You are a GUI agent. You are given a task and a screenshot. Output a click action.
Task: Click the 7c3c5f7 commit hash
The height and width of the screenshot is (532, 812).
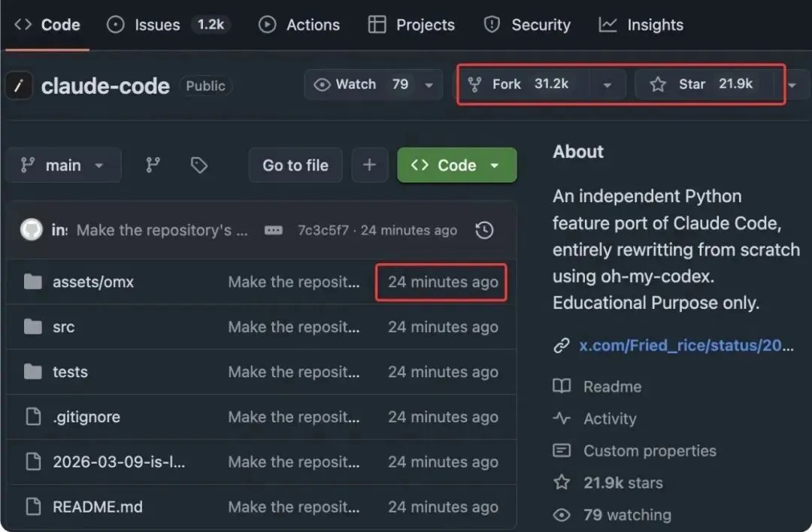pyautogui.click(x=323, y=231)
